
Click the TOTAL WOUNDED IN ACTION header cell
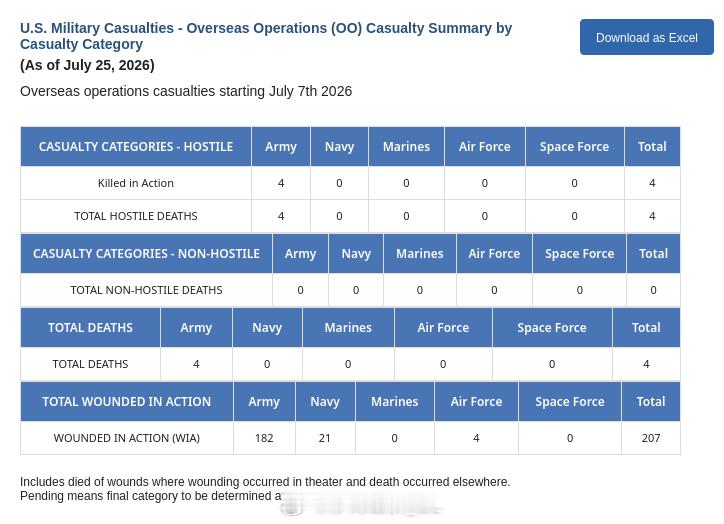click(x=127, y=402)
